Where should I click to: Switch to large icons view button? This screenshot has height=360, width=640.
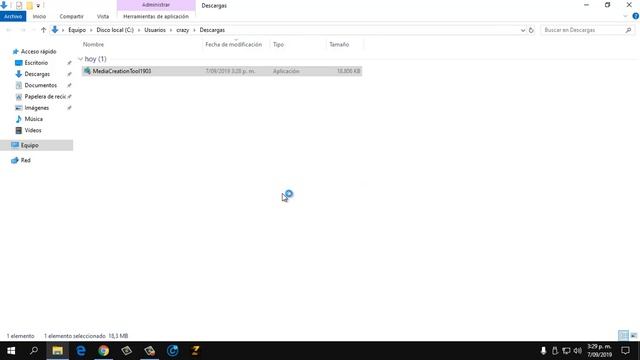click(x=634, y=336)
